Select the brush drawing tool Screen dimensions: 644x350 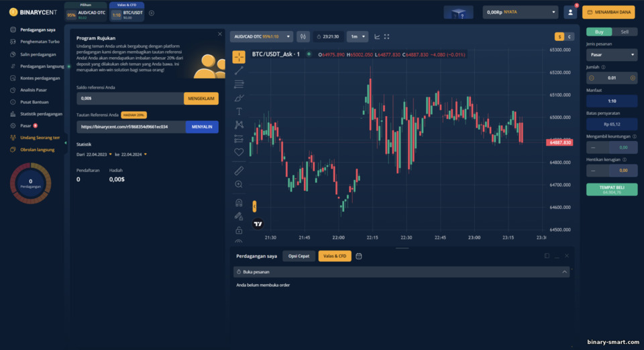(239, 98)
